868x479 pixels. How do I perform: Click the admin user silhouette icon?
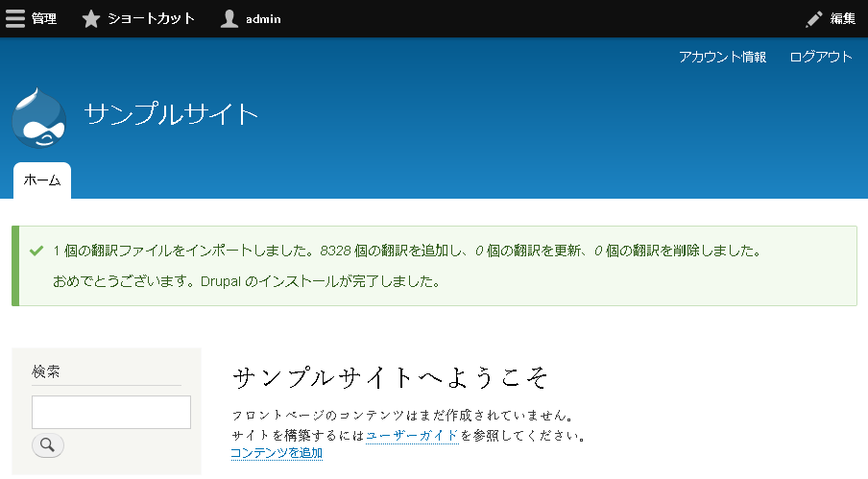click(x=229, y=19)
